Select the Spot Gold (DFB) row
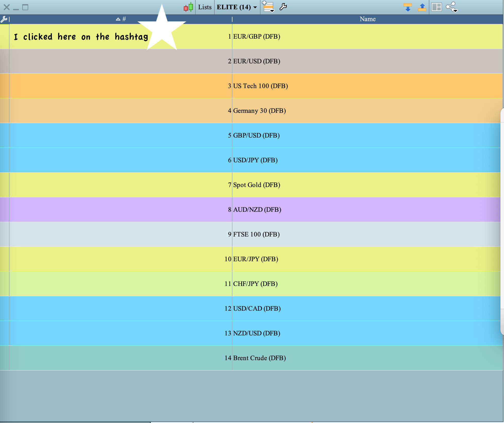Image resolution: width=504 pixels, height=423 pixels. [256, 185]
